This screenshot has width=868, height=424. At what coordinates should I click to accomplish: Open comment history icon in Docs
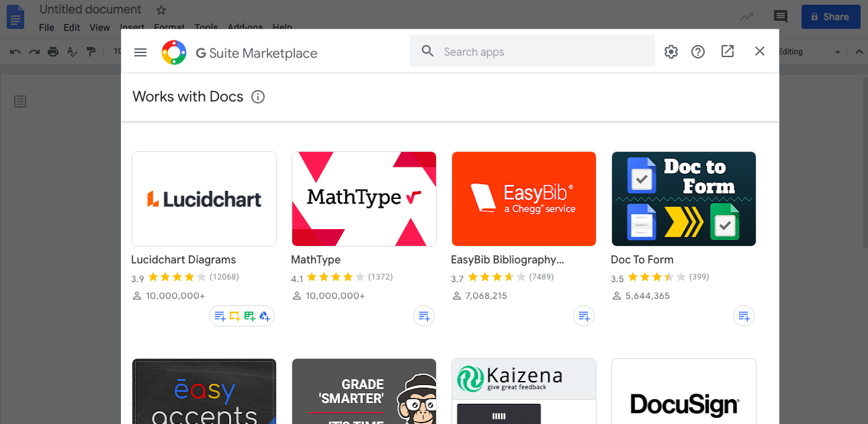[781, 17]
